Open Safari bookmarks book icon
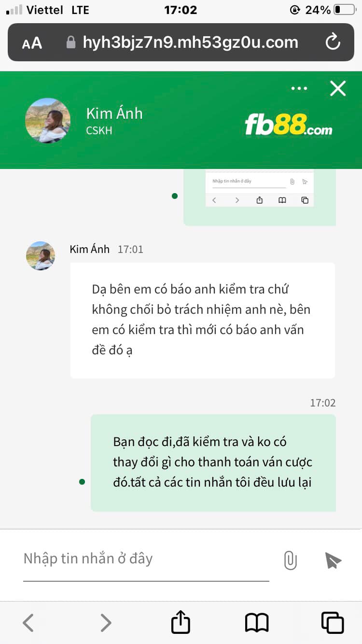 coord(257,622)
